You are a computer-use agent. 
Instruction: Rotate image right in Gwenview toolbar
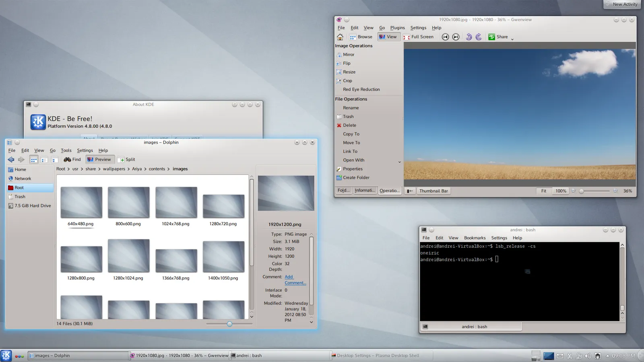pos(479,37)
